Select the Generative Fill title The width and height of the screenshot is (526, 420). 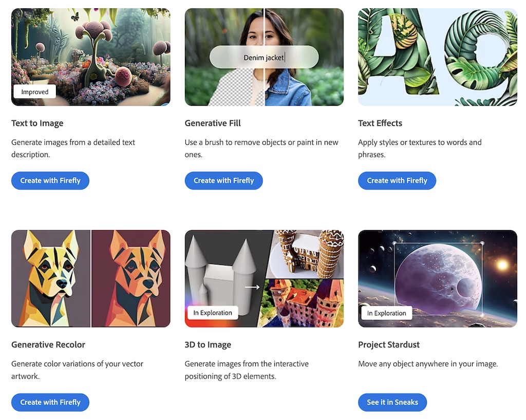(213, 123)
